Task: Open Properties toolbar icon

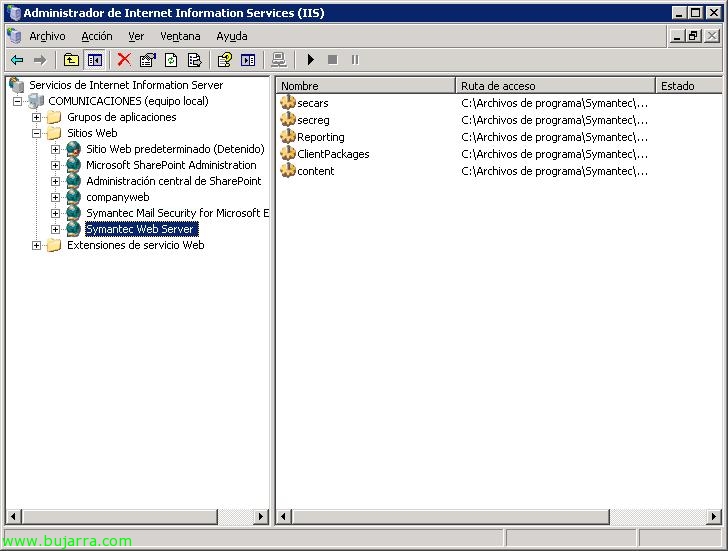Action: pyautogui.click(x=148, y=60)
